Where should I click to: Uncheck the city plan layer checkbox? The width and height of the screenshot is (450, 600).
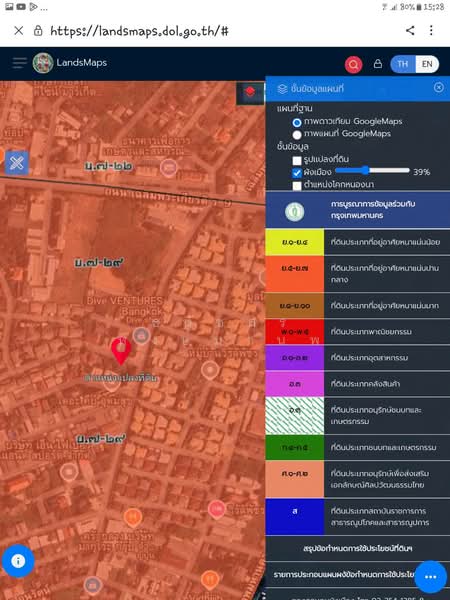297,173
